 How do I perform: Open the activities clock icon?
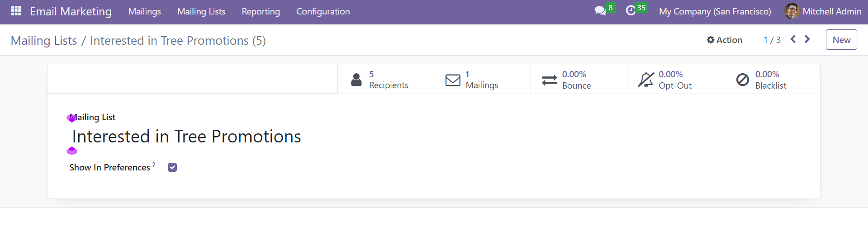click(x=631, y=11)
